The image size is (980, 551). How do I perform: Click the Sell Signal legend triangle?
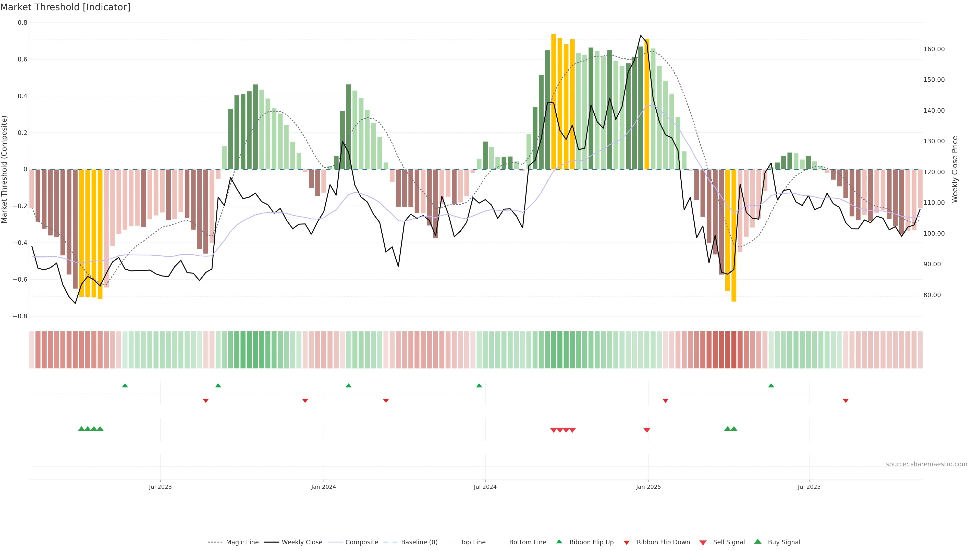[703, 542]
